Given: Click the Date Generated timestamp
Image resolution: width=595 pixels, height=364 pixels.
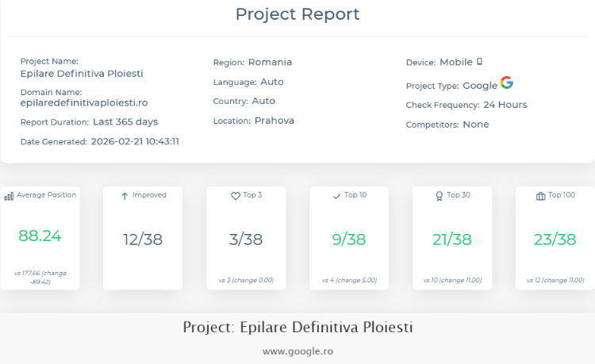Looking at the screenshot, I should click(135, 142).
